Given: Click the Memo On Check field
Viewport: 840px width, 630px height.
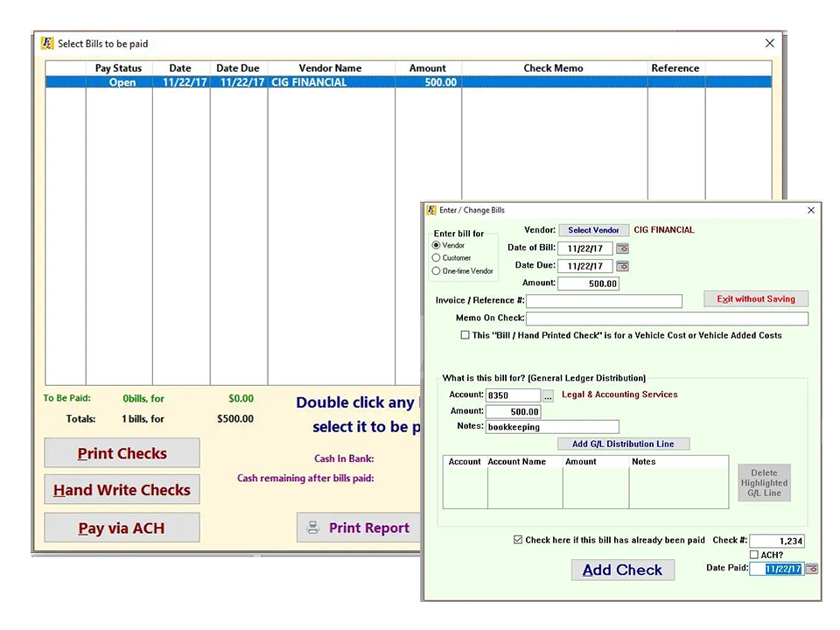Looking at the screenshot, I should 667,318.
